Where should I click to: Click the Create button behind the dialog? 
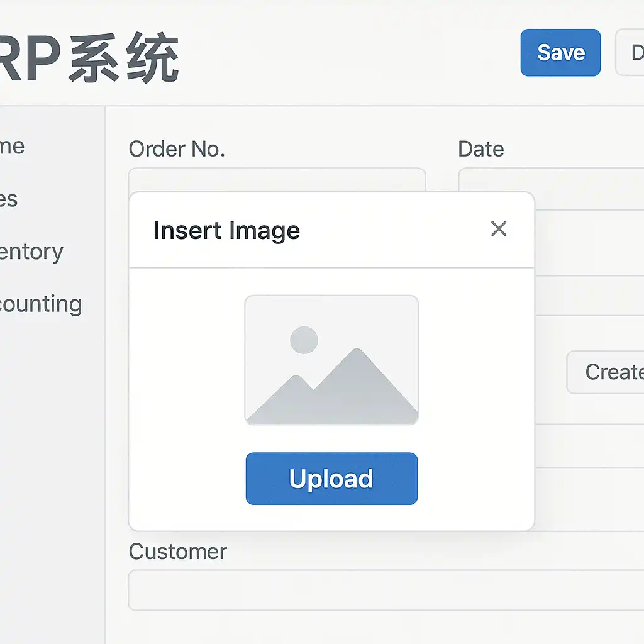[x=606, y=372]
